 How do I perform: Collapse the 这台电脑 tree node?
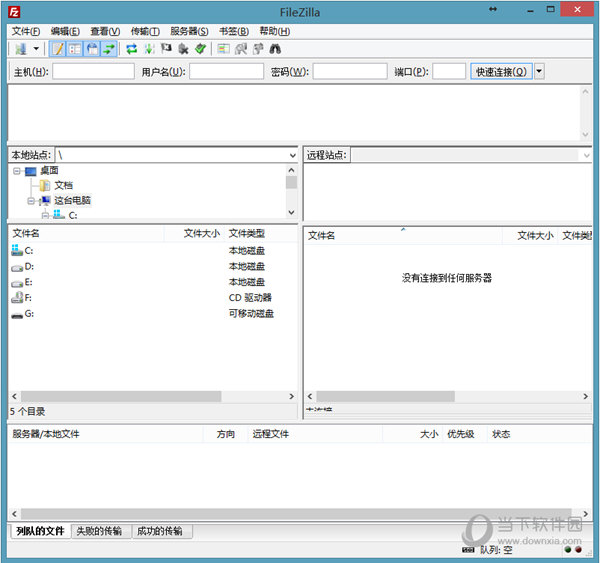31,201
